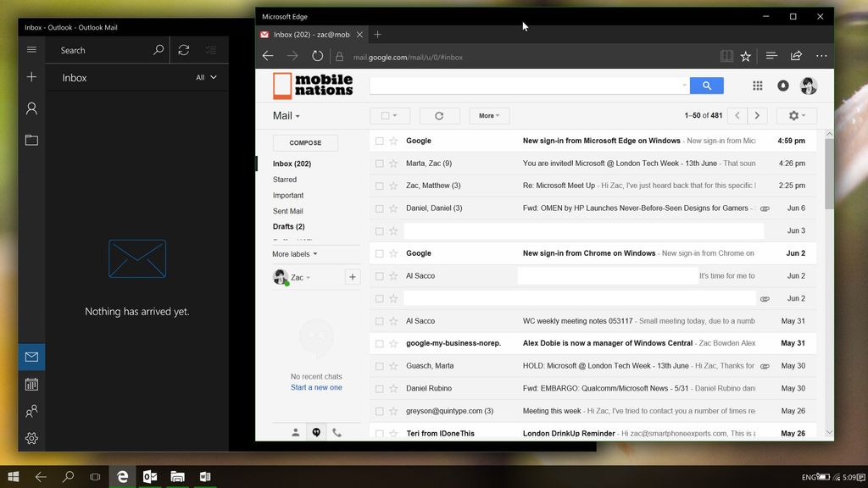Start a Hangouts phone call

[337, 431]
